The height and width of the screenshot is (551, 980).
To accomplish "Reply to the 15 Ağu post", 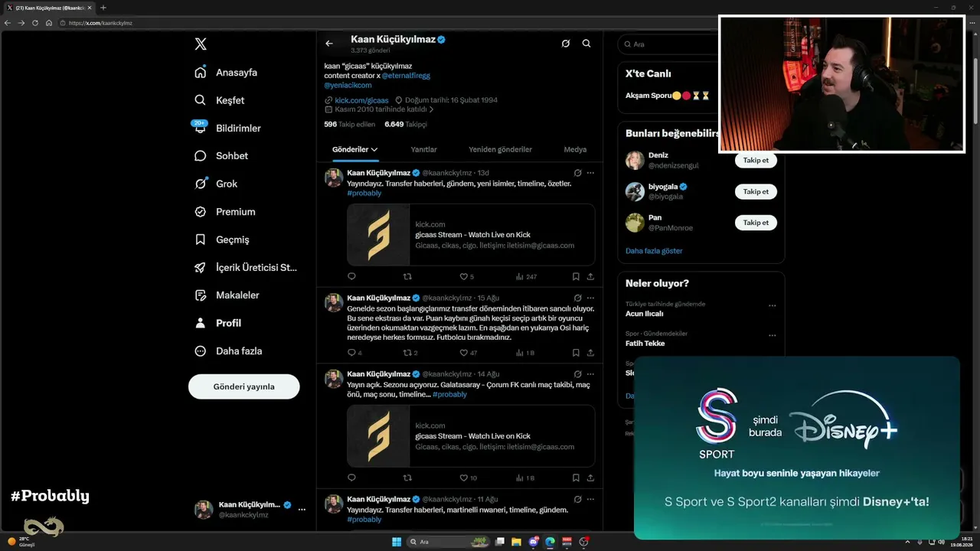I will 354,353.
